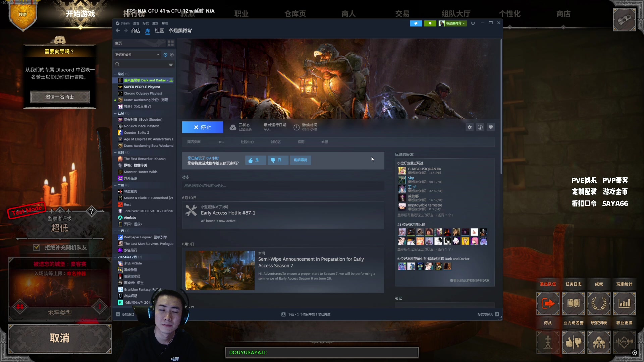Click 邀请一名骑士 invite knight button

[60, 97]
